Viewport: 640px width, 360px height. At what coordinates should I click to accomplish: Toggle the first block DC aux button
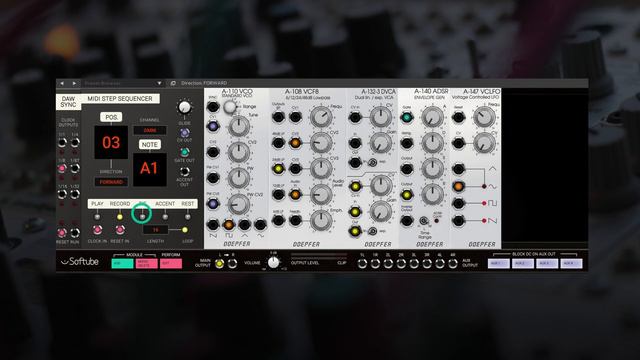coord(499,264)
